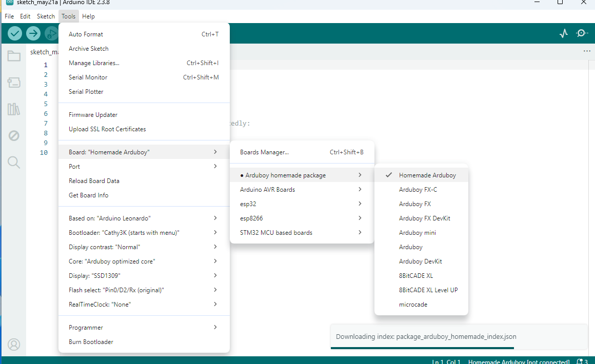Choose the Arduboy mini board
595x364 pixels.
[421, 233]
